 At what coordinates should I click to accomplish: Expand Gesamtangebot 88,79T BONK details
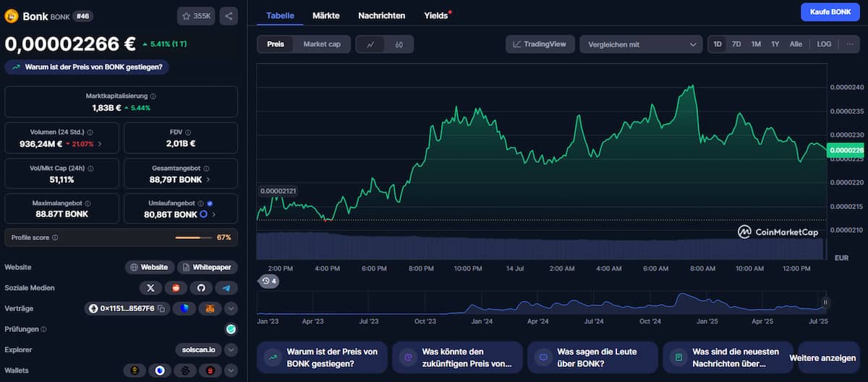[208, 179]
